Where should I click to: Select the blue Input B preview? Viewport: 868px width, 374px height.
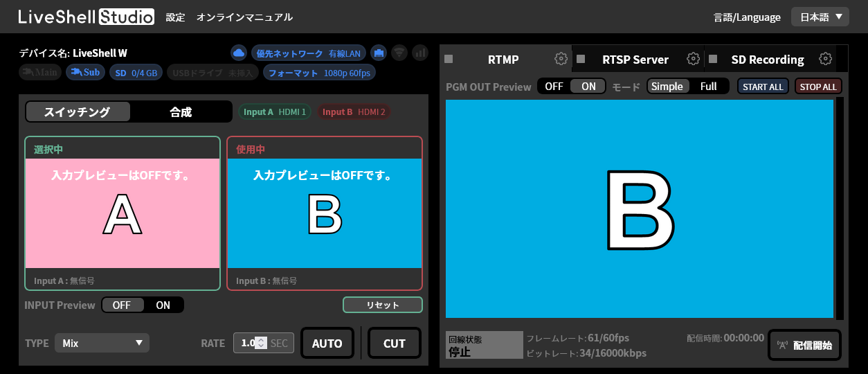pyautogui.click(x=325, y=213)
